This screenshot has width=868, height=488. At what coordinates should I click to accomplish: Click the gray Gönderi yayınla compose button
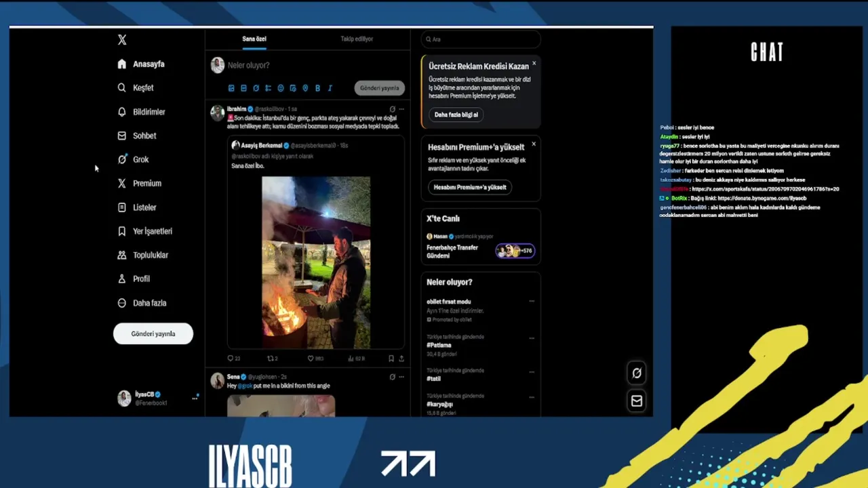pos(379,88)
